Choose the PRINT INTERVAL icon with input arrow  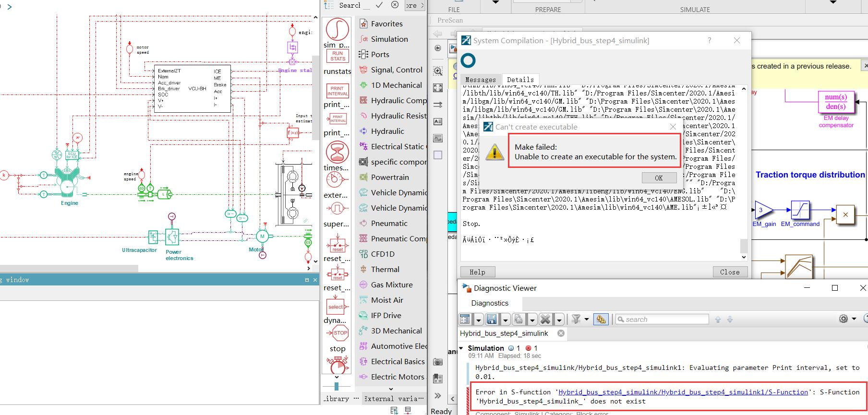coord(338,119)
